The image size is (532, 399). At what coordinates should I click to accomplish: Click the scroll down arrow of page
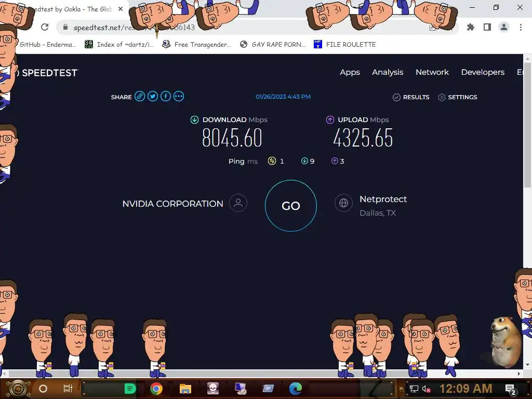pyautogui.click(x=527, y=365)
